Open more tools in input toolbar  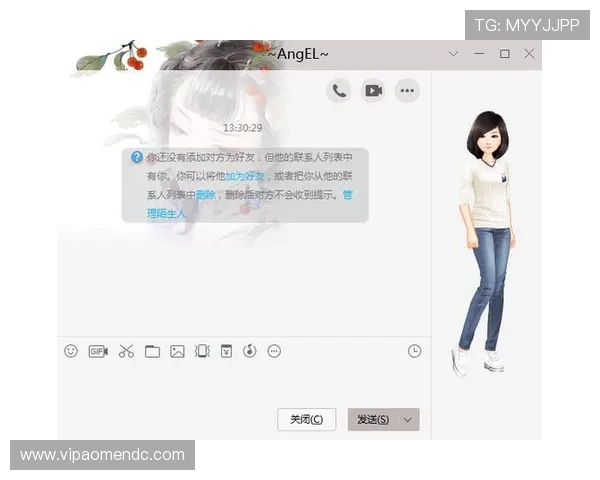(x=275, y=351)
